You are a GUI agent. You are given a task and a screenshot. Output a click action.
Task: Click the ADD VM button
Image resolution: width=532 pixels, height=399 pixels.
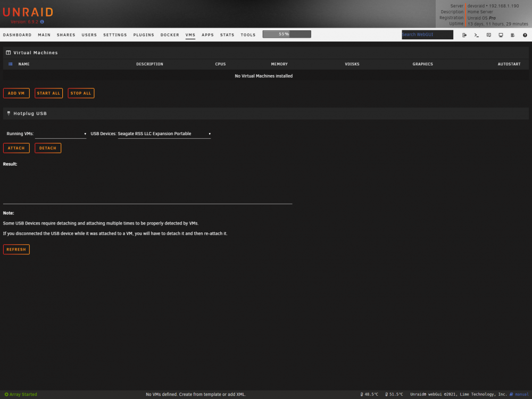point(16,93)
